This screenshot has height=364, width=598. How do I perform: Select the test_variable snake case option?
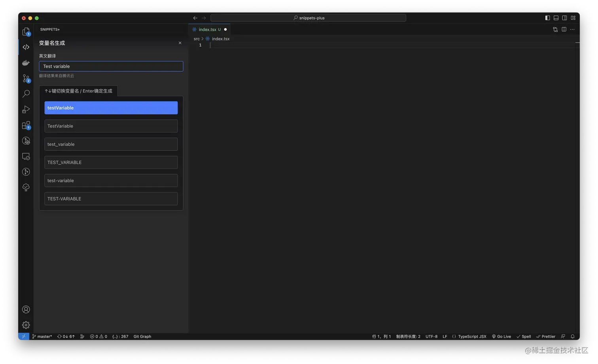tap(111, 144)
